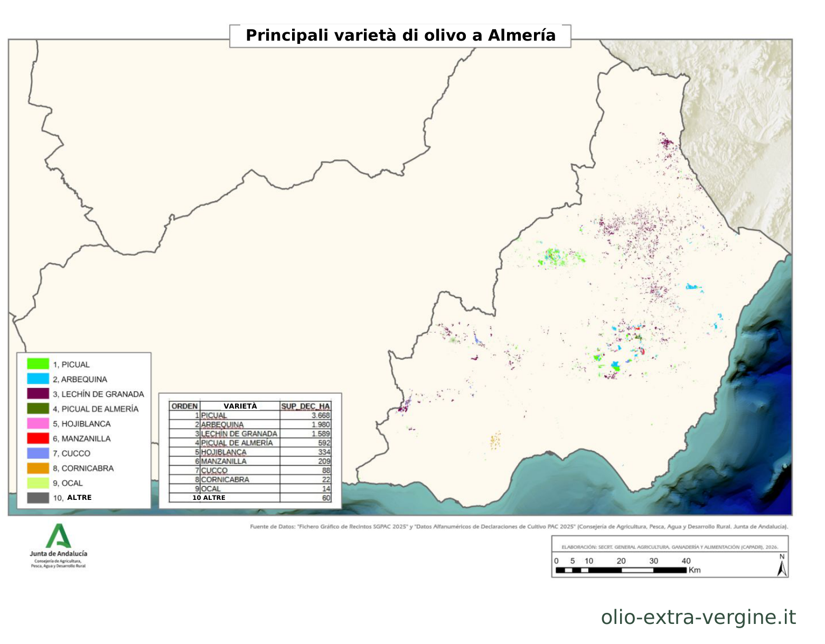Click the legend label '3, LECHÍN DE GRANADA'

98,394
